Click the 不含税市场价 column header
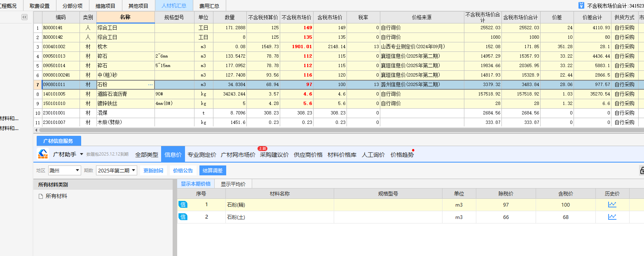 [297, 17]
